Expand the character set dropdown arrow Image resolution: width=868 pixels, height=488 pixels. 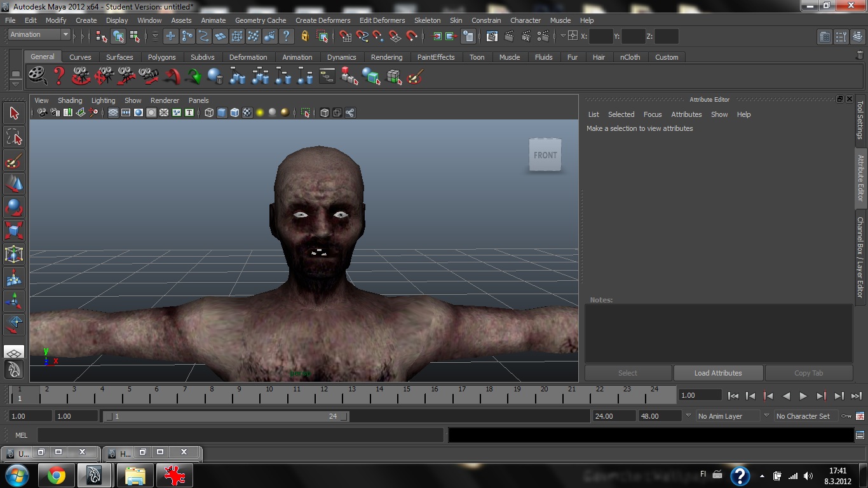tap(766, 416)
